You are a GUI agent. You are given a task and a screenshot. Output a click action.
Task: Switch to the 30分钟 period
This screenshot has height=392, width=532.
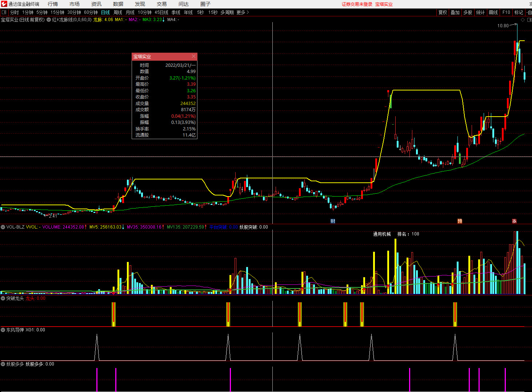[x=74, y=12]
